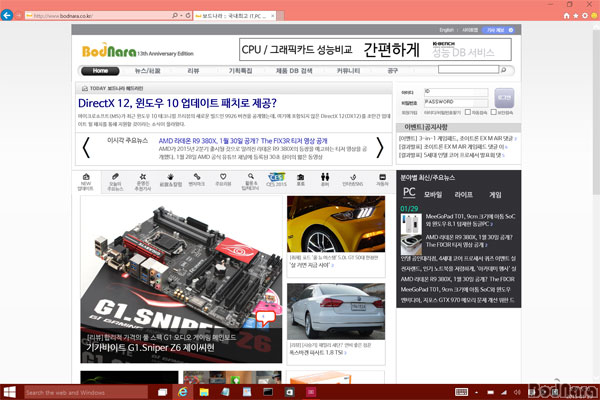Click the blue pill button in header
The height and width of the screenshot is (400, 600).
coord(498,30)
